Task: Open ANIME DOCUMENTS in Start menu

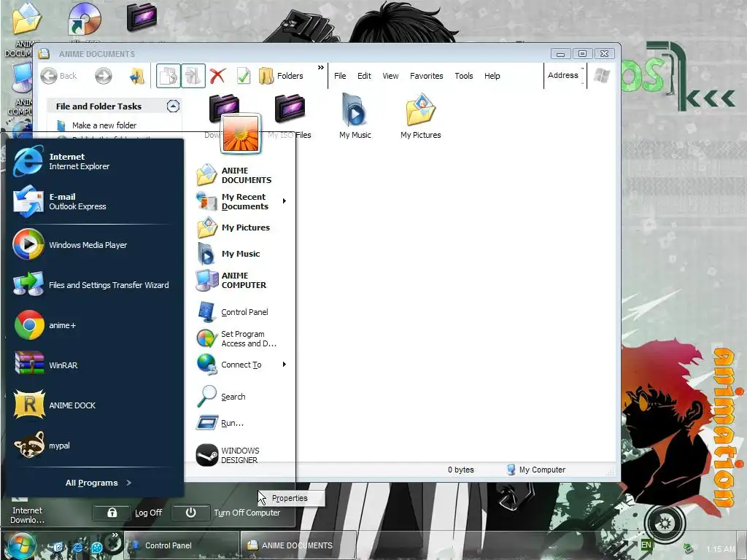Action: 241,175
